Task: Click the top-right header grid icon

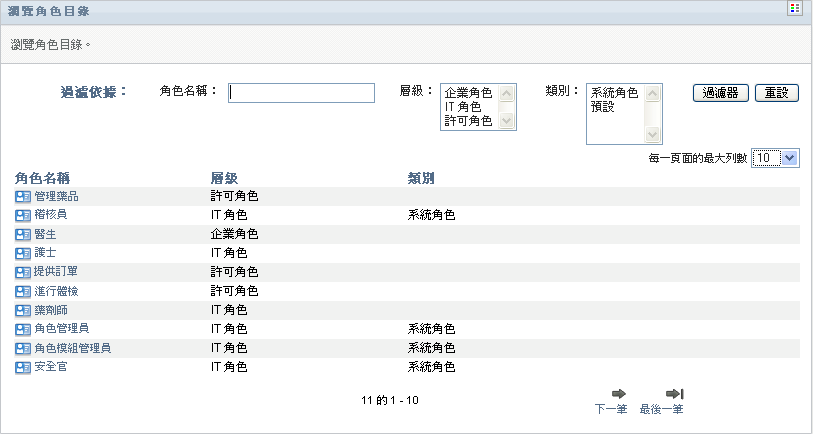Action: point(795,8)
